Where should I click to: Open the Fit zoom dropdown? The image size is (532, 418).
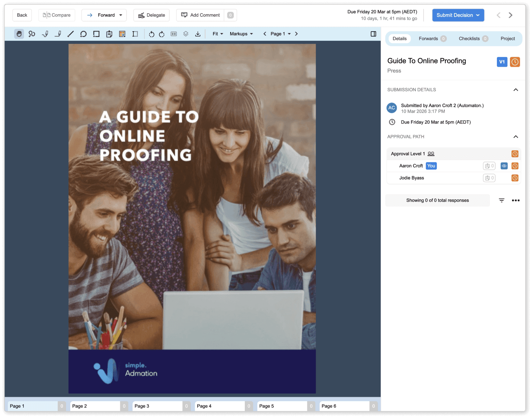218,34
